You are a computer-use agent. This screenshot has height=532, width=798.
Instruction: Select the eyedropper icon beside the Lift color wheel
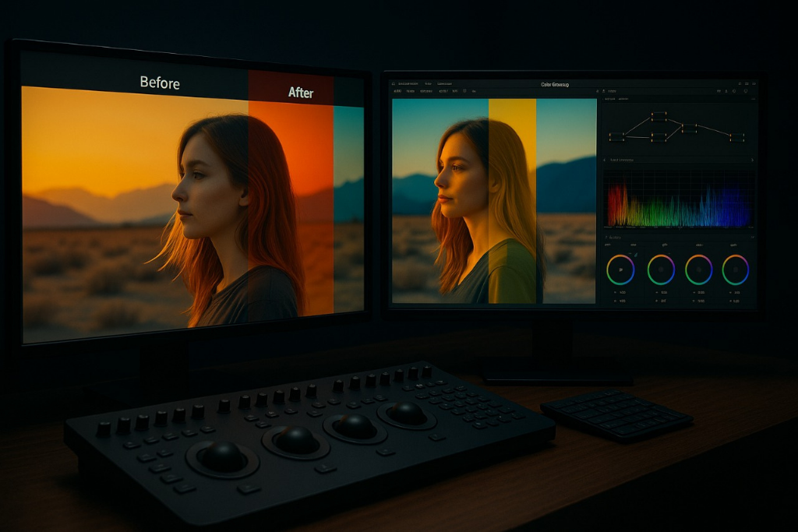635,255
